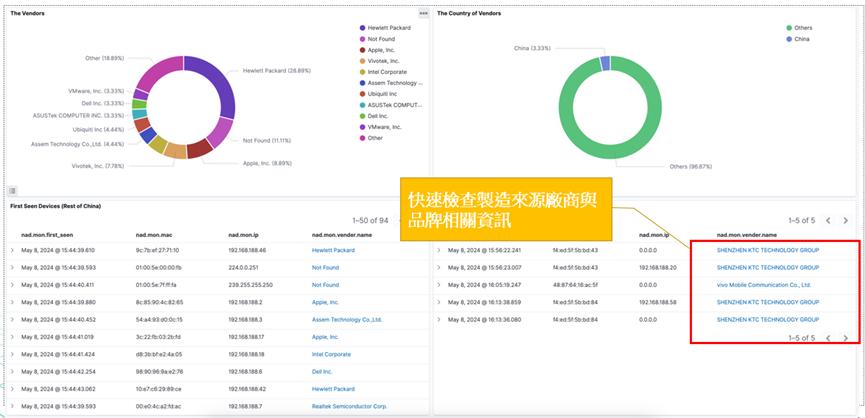
Task: Toggle legend icon on The Vendors chart
Action: (13, 190)
